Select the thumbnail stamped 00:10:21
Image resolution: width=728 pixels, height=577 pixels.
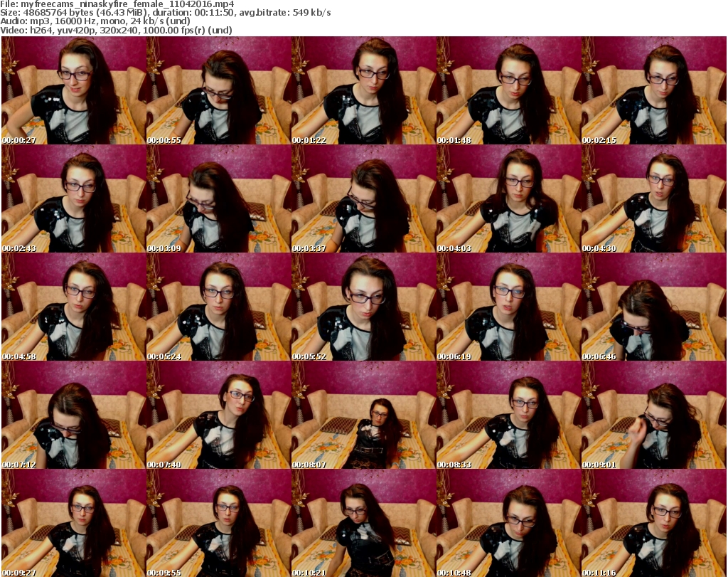(364, 523)
